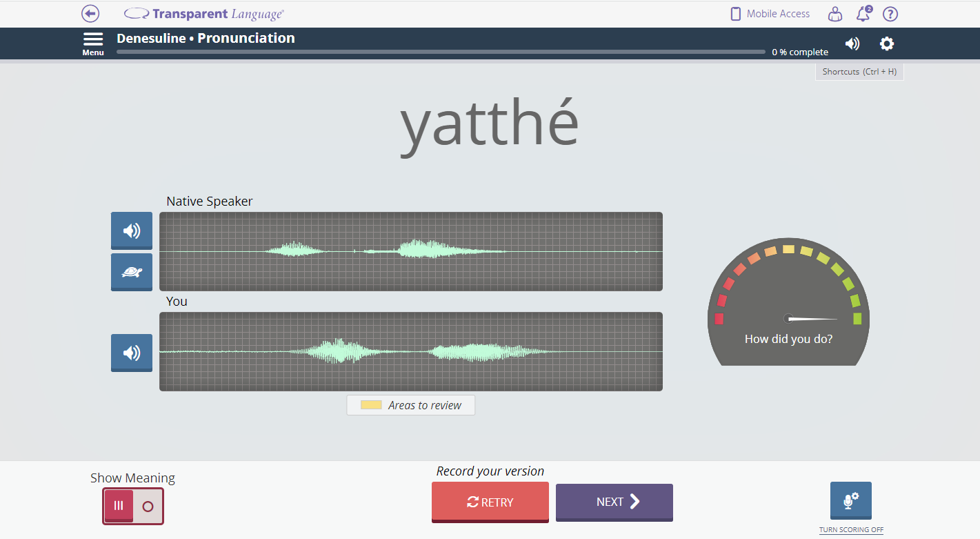View notifications bell icon
Viewport: 980px width, 539px height.
(x=863, y=14)
